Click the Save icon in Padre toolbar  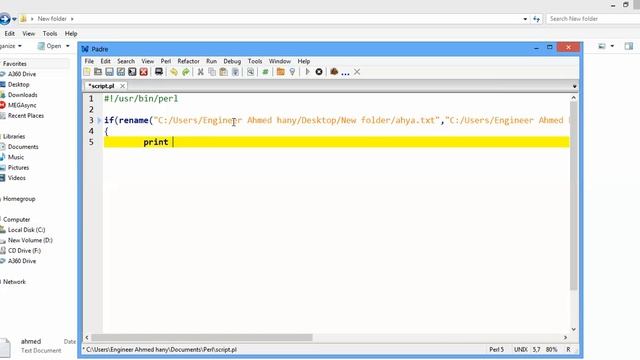click(109, 72)
